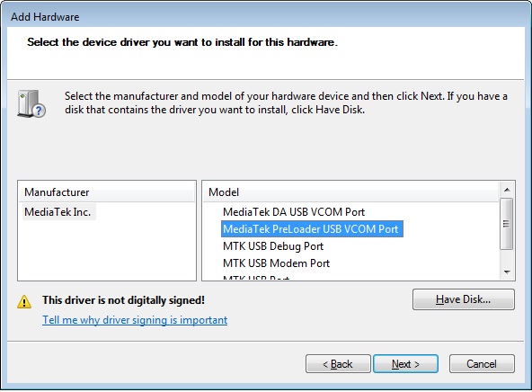Click the Model list scroll down arrow
This screenshot has height=392, width=532.
click(x=507, y=272)
